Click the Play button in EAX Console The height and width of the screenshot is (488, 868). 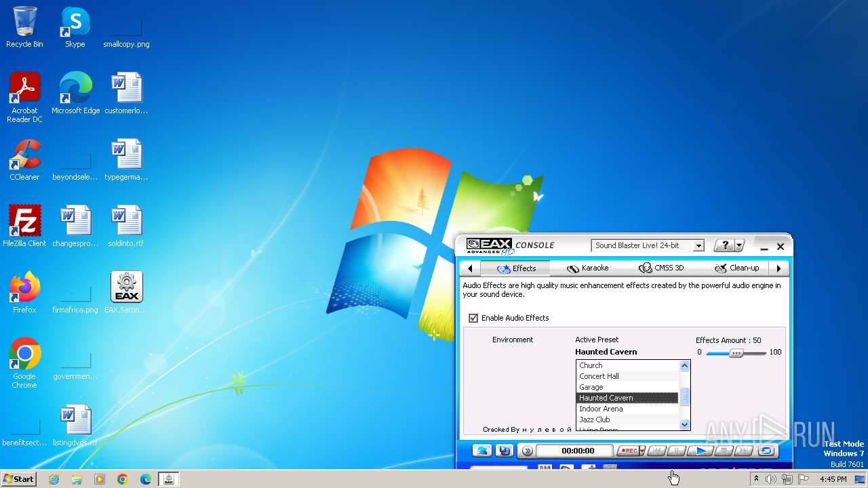(701, 451)
